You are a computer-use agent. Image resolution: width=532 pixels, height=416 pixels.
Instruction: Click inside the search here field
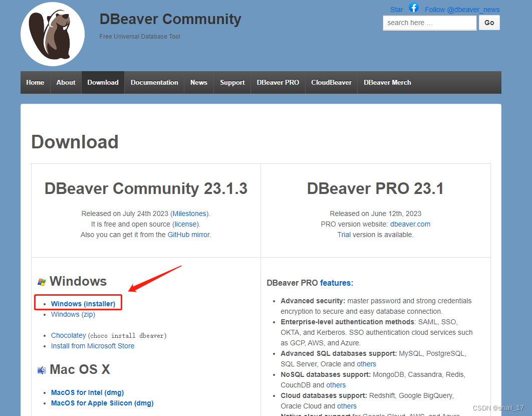429,23
